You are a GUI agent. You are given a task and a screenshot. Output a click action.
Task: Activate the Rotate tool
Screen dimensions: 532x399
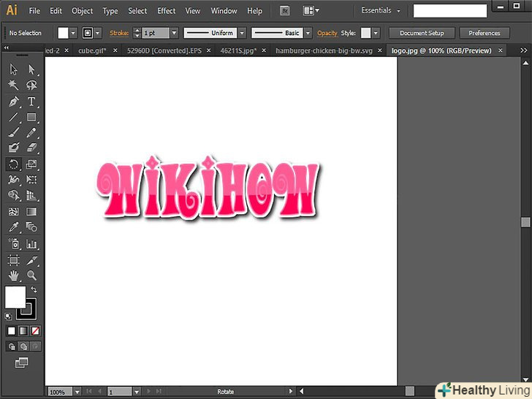(x=13, y=164)
